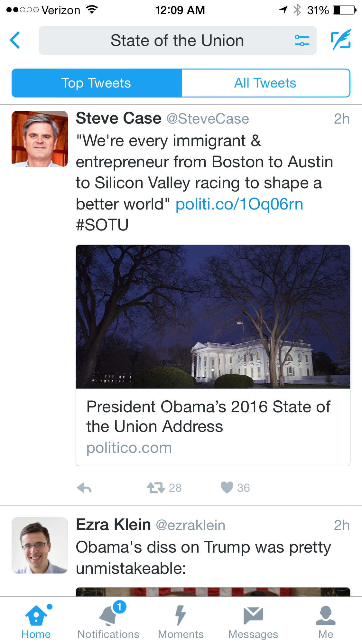
Task: Retweet Steve Case's tweet
Action: [x=156, y=488]
